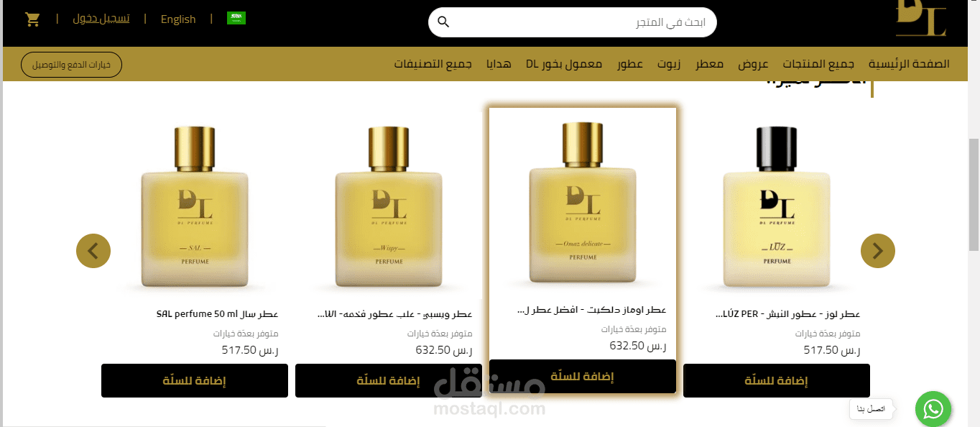This screenshot has height=427, width=980.
Task: Switch language to English
Action: [178, 19]
